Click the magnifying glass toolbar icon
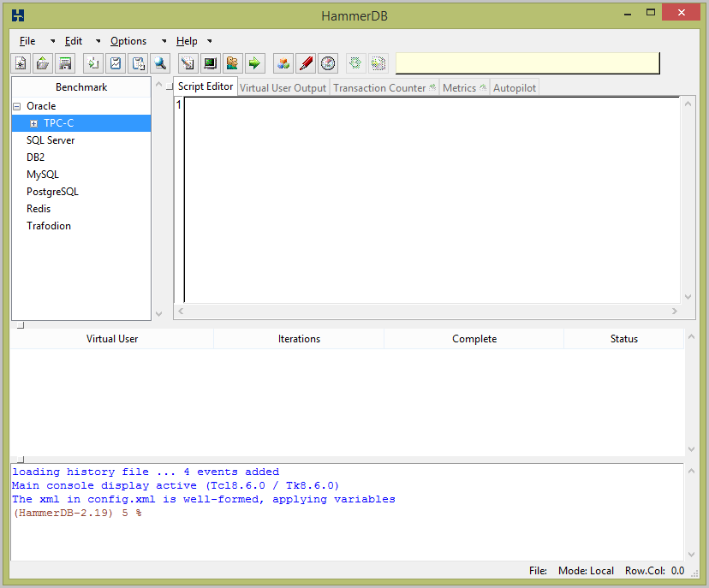Screen dimensions: 709x588 [160, 63]
